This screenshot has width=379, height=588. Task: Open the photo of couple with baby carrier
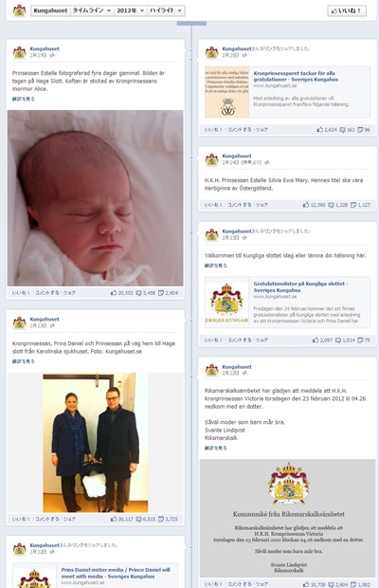pyautogui.click(x=95, y=443)
